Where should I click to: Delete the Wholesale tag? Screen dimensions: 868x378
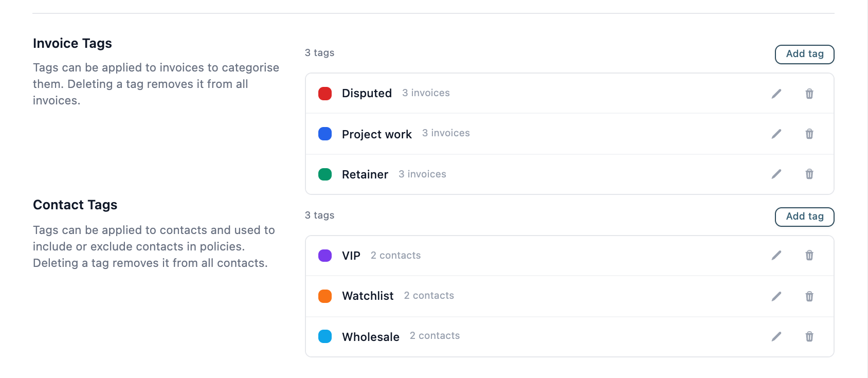coord(809,336)
